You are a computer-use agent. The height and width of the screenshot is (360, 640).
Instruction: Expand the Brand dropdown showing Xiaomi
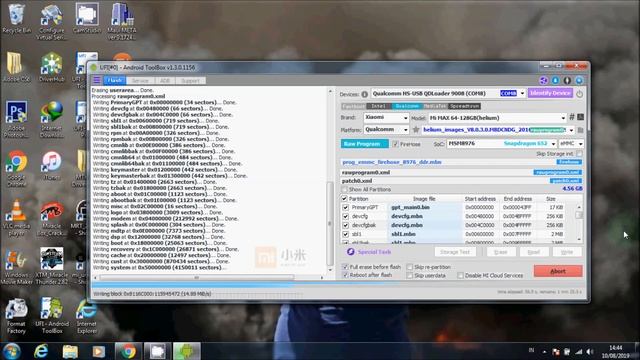[405, 118]
